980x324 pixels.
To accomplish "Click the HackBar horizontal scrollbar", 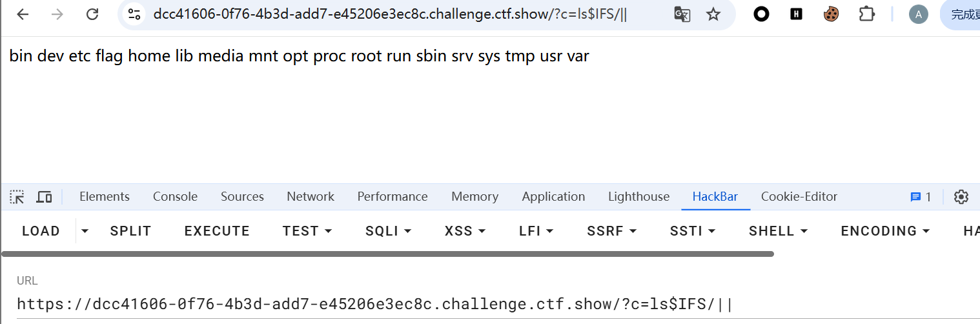I will point(387,254).
